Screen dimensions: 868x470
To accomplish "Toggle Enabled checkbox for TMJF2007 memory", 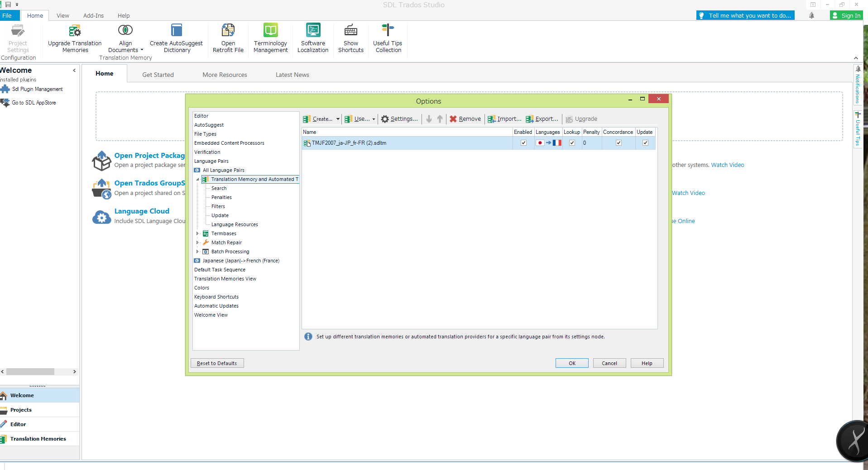I will [524, 143].
